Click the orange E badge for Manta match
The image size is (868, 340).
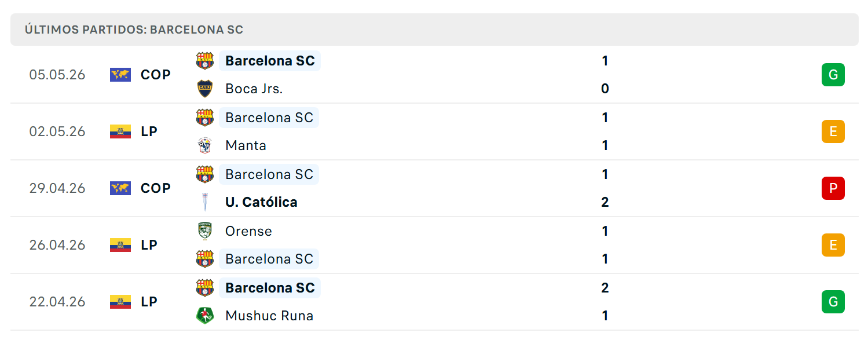[x=833, y=131]
